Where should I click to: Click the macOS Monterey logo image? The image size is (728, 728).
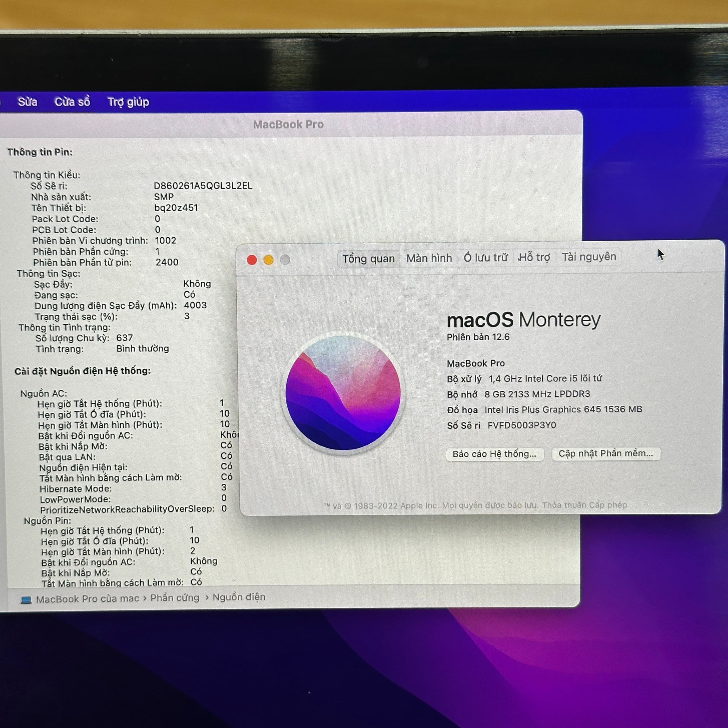[343, 392]
